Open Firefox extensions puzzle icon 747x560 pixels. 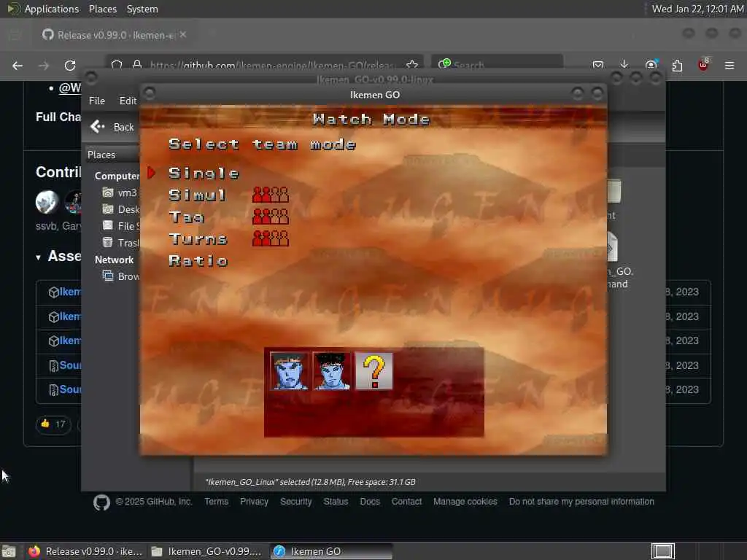coord(677,65)
